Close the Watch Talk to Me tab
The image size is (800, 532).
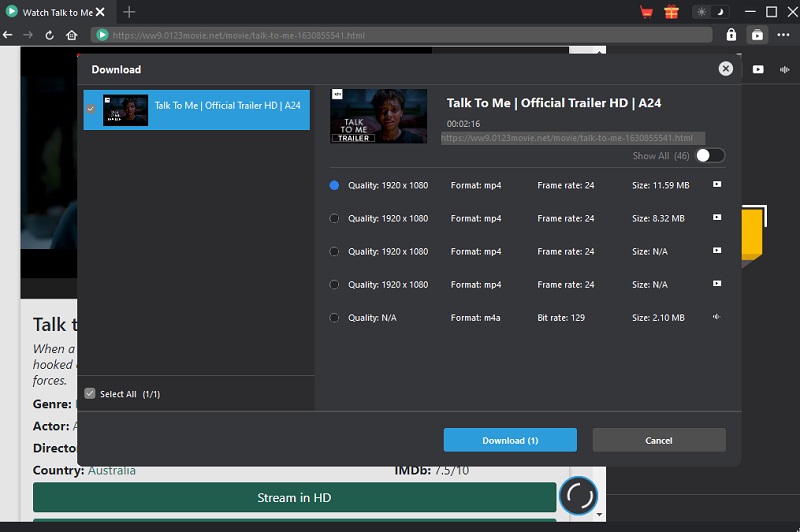[x=101, y=12]
